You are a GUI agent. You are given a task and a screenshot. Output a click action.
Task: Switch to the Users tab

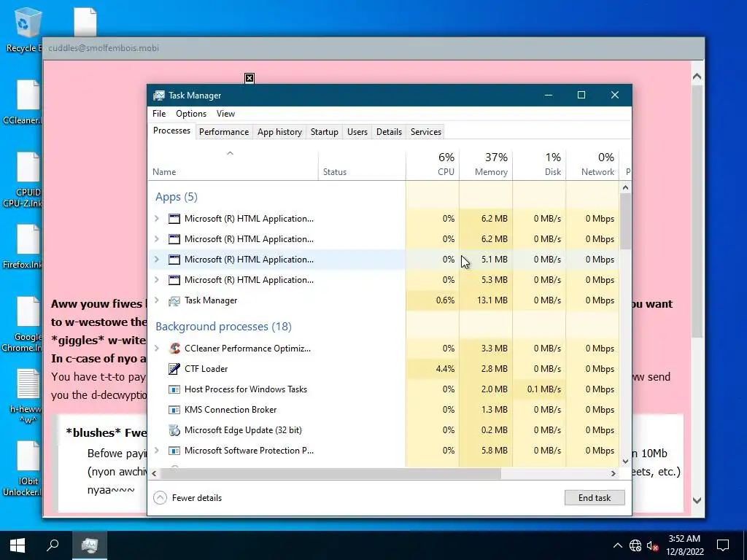pos(357,132)
